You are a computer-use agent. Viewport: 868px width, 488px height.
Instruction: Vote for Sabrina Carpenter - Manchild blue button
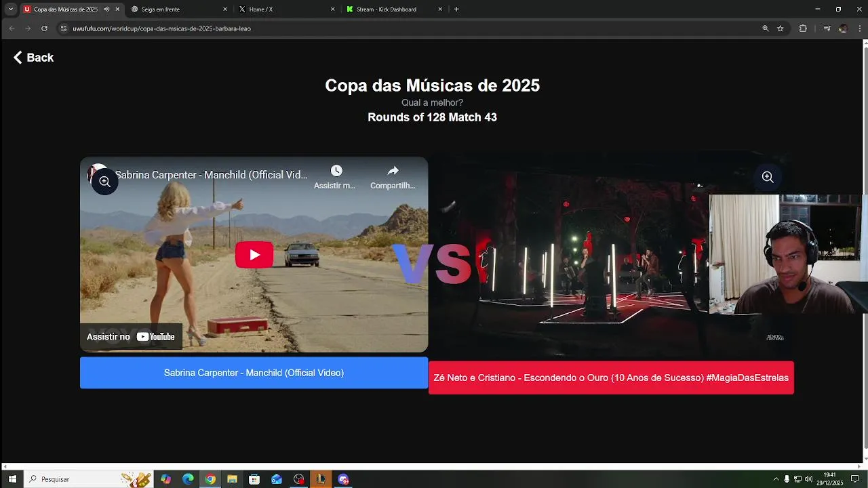(x=254, y=373)
